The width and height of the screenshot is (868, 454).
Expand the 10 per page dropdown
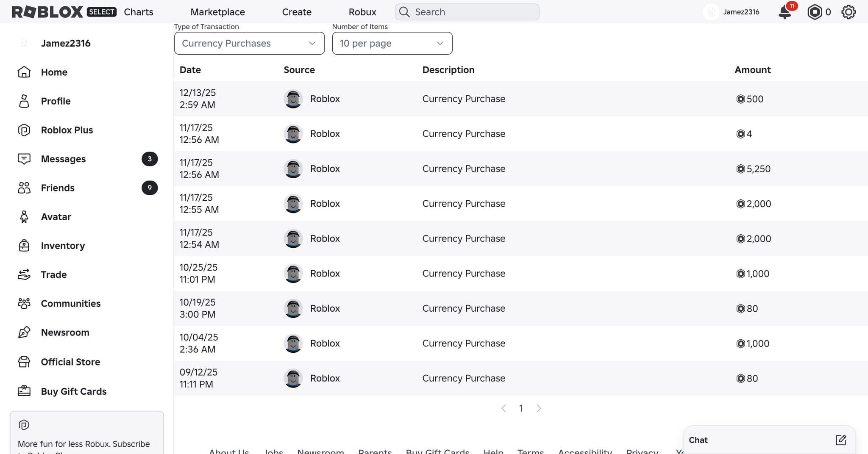pyautogui.click(x=392, y=43)
